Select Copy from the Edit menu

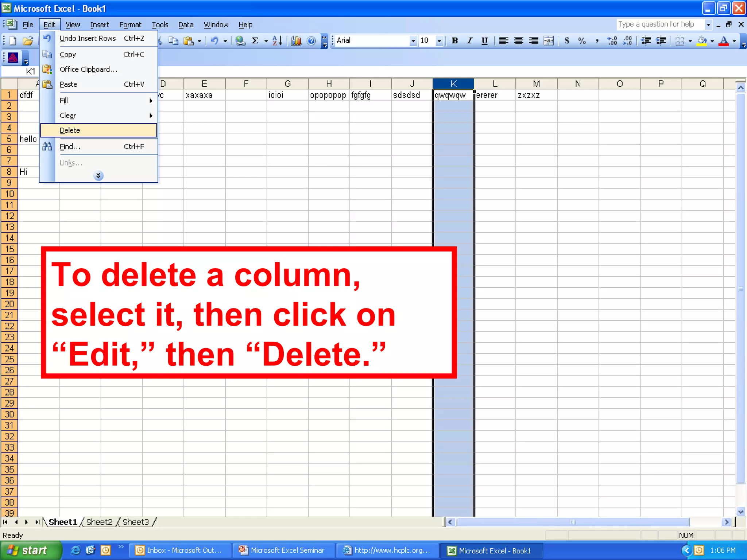point(99,54)
